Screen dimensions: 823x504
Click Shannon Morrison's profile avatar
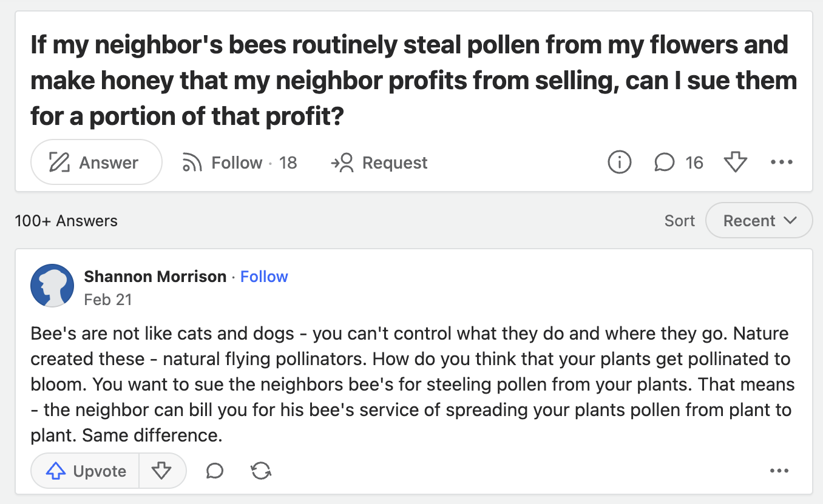52,285
